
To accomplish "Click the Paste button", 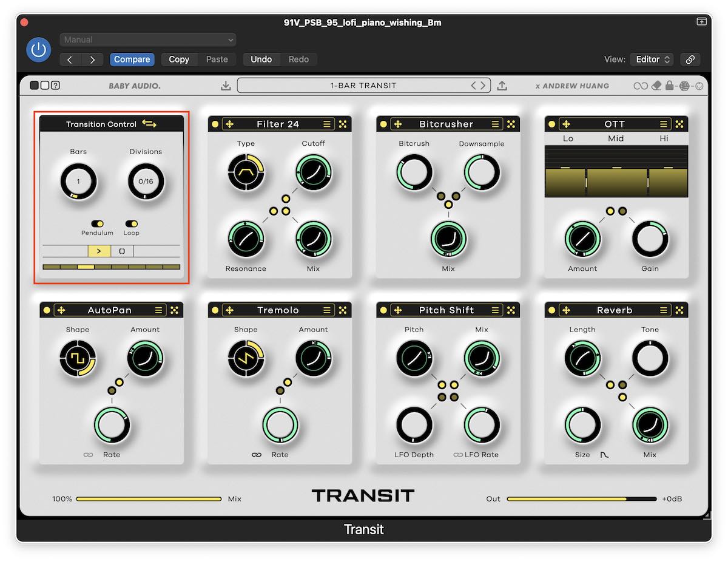I will coord(217,59).
